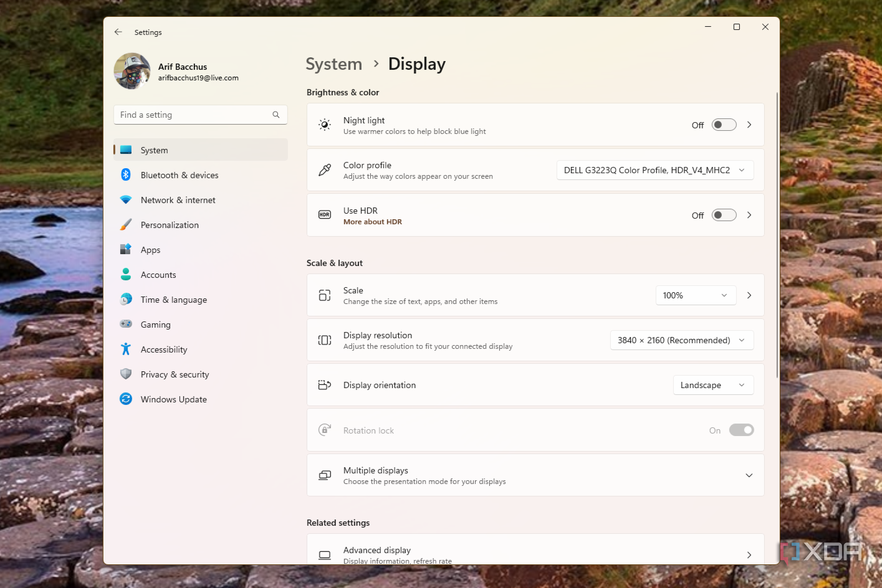Open Gaming settings from the sidebar
Image resolution: width=882 pixels, height=588 pixels.
(x=155, y=325)
